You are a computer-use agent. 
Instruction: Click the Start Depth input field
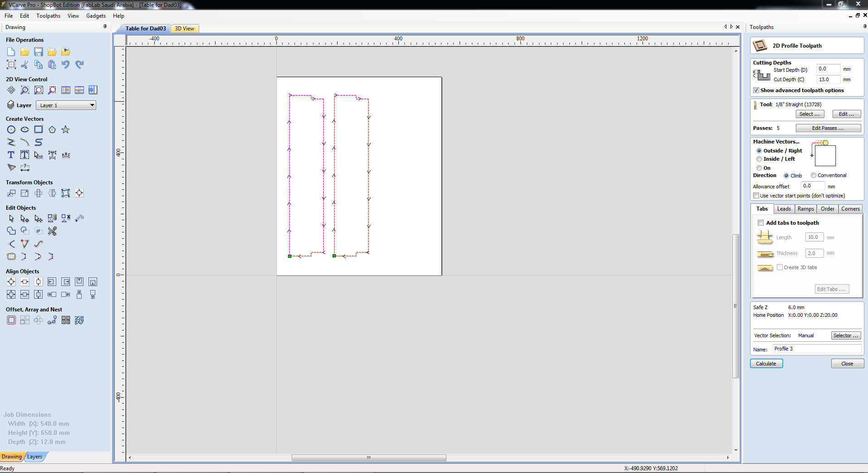[828, 69]
